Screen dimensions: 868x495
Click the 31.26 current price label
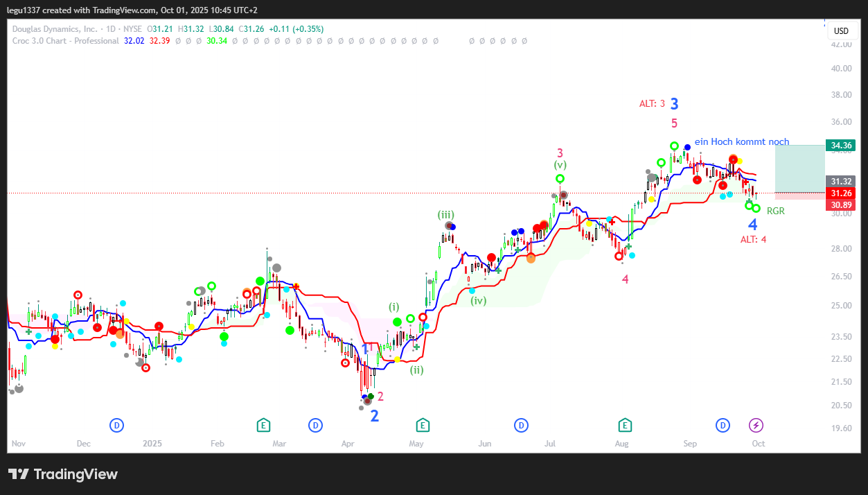coord(841,193)
